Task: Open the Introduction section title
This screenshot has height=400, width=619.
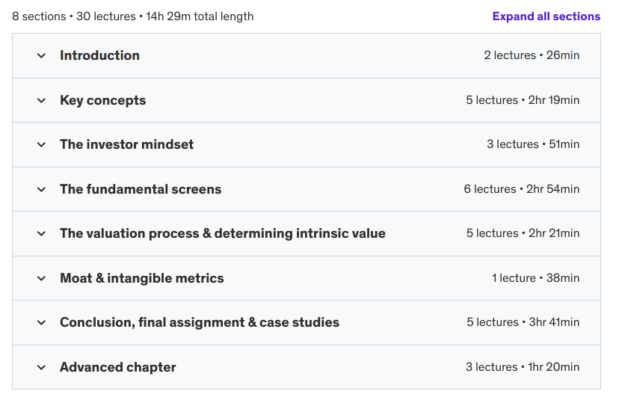Action: [99, 56]
